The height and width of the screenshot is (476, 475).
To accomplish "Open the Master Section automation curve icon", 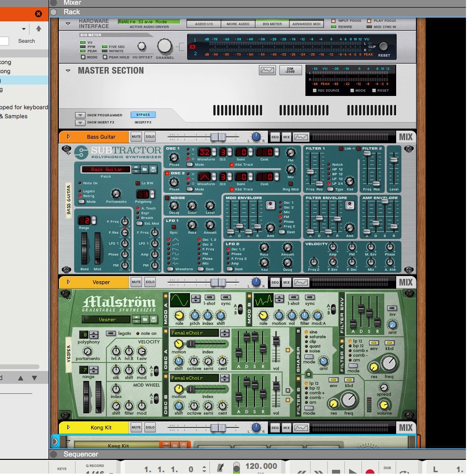I will pos(267,70).
